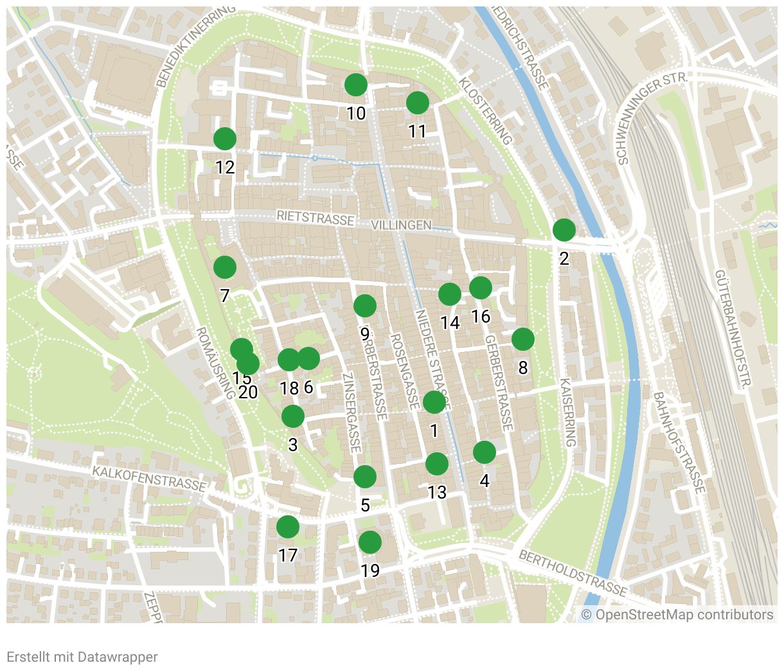
Task: Click the green marker numbered 3
Action: click(293, 416)
